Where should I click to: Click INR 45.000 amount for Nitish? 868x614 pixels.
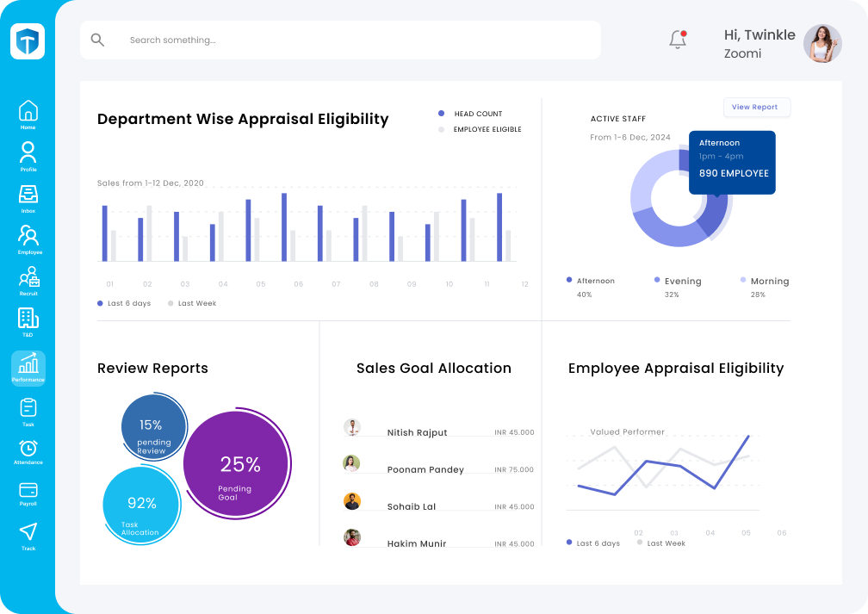[514, 432]
